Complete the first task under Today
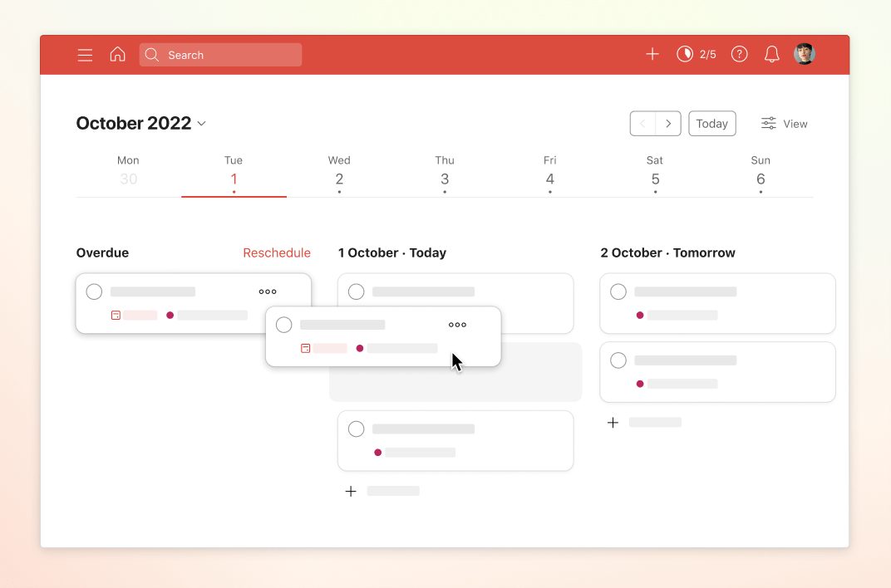Screen dimensions: 891x588 click(357, 292)
